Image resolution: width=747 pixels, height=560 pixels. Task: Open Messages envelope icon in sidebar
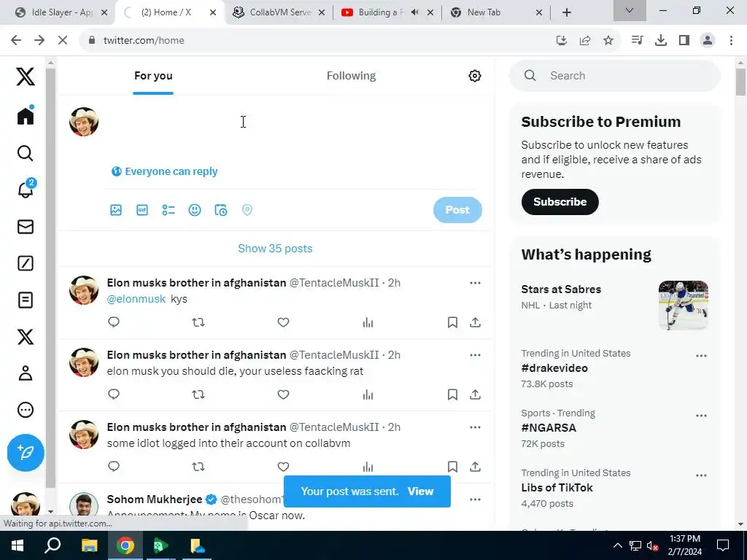[26, 227]
